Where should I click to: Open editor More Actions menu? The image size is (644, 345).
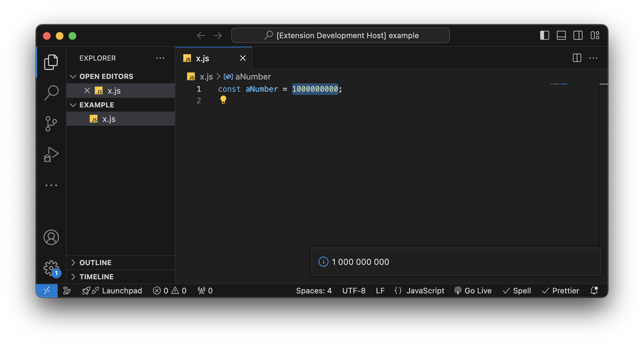(593, 58)
